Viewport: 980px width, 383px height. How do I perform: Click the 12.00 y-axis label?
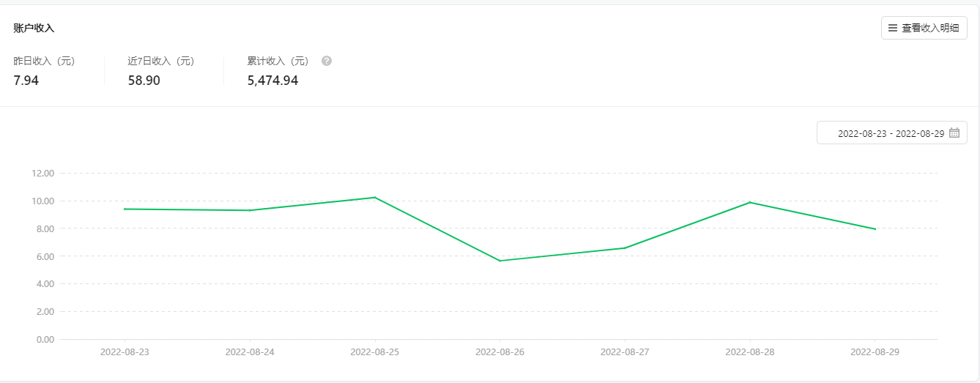pyautogui.click(x=43, y=174)
